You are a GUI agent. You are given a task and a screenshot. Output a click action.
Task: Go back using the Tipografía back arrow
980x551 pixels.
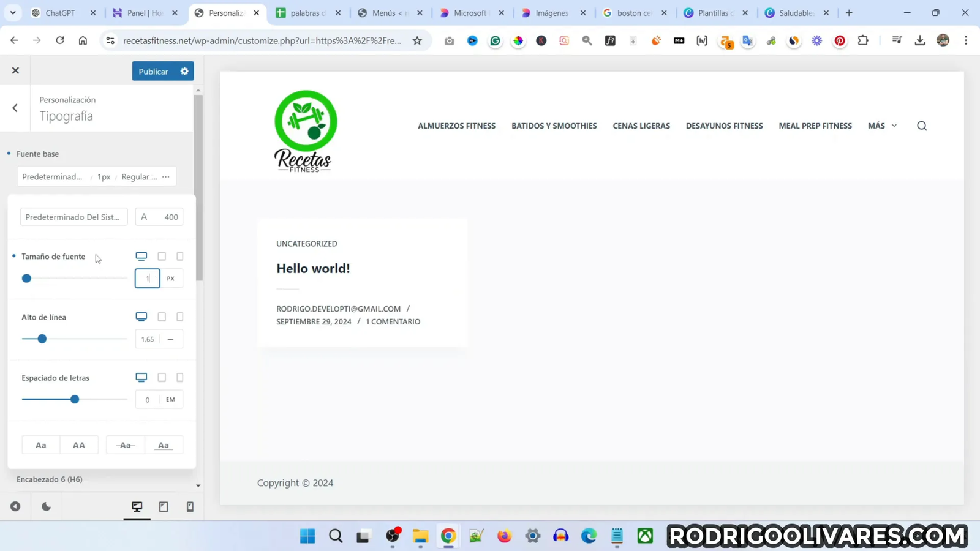point(15,108)
